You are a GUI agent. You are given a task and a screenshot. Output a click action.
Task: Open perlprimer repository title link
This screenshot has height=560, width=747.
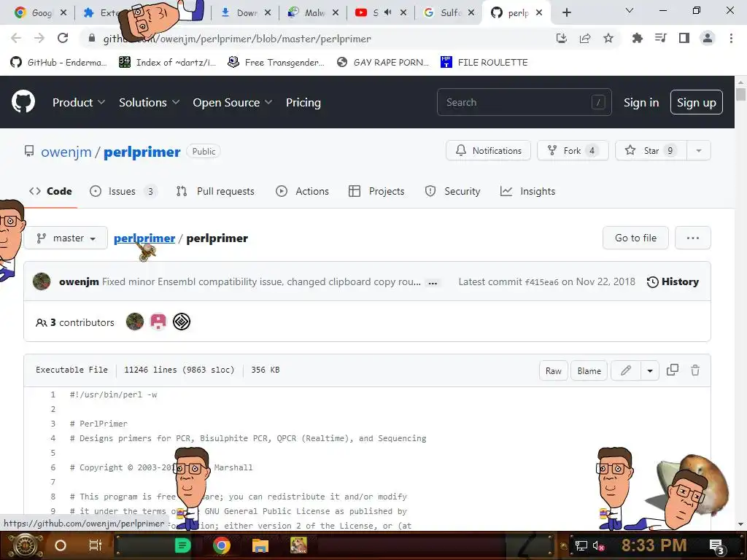tap(142, 152)
